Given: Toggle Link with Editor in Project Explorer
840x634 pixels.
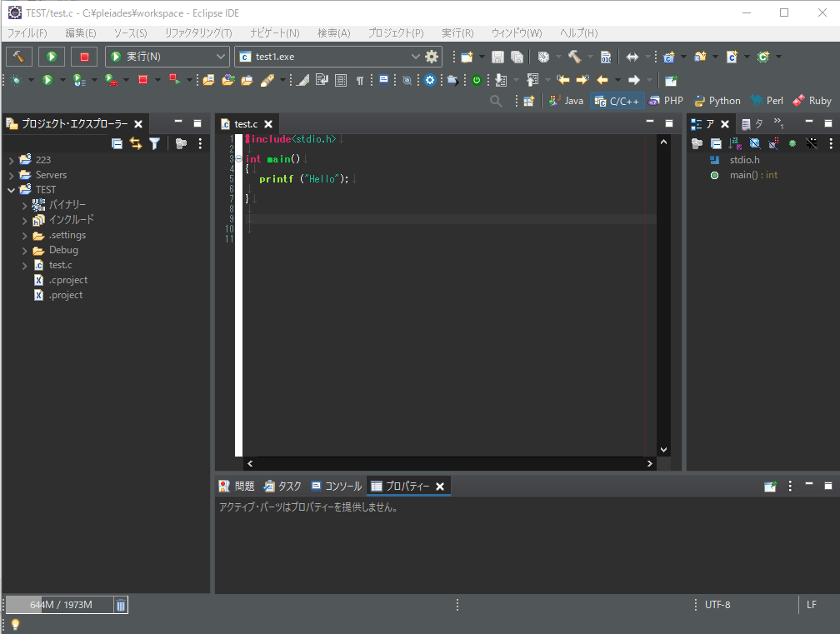Looking at the screenshot, I should (x=136, y=143).
